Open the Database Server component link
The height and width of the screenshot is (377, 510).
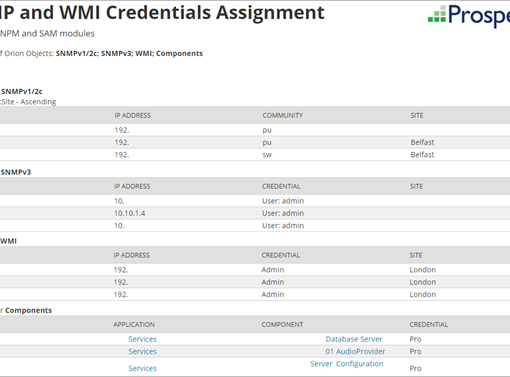[x=354, y=339]
